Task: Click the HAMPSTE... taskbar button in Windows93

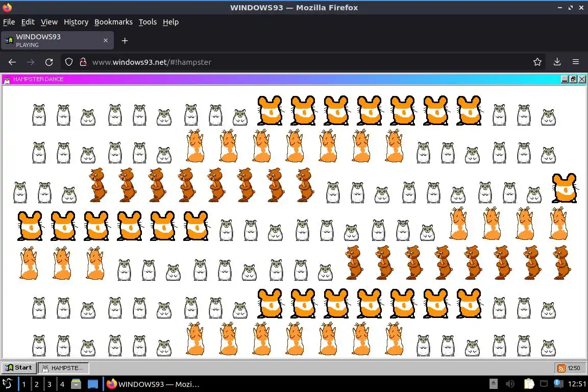Action: [x=63, y=368]
